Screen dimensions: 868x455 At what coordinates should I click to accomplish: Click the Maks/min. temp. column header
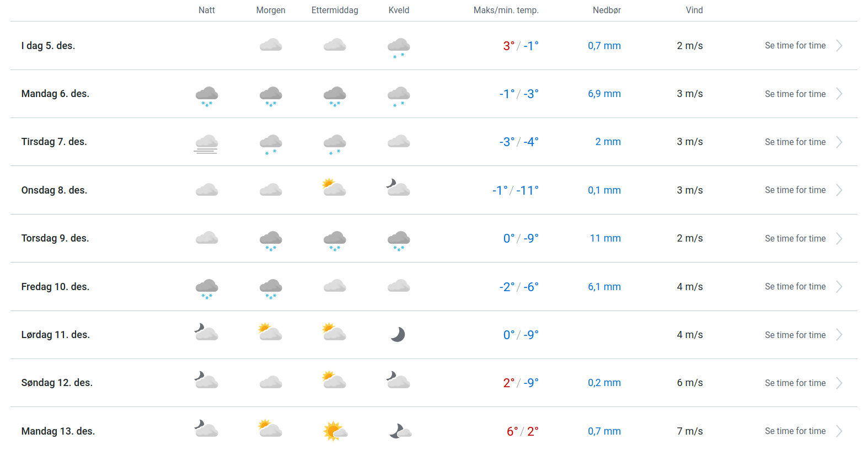[506, 10]
